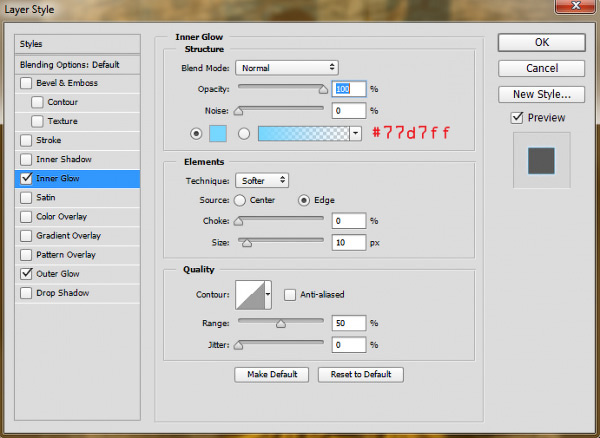Click the Reset to Default button

(361, 374)
